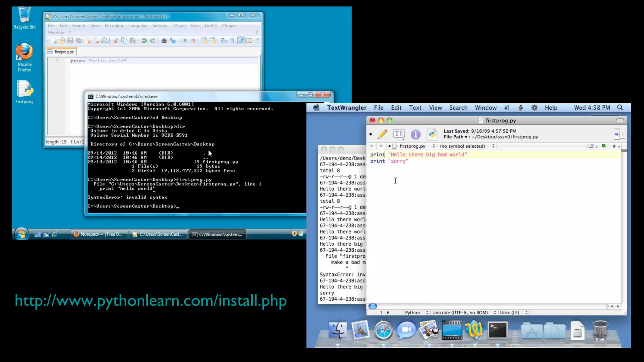This screenshot has height=362, width=644.
Task: Click the green counterpart icon in navigation bar
Action: (x=604, y=146)
